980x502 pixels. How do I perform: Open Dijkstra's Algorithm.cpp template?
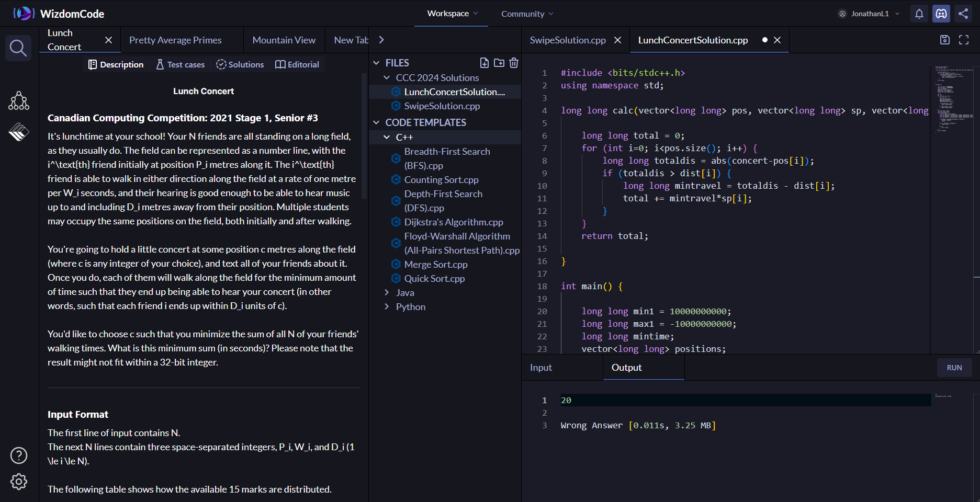(453, 222)
